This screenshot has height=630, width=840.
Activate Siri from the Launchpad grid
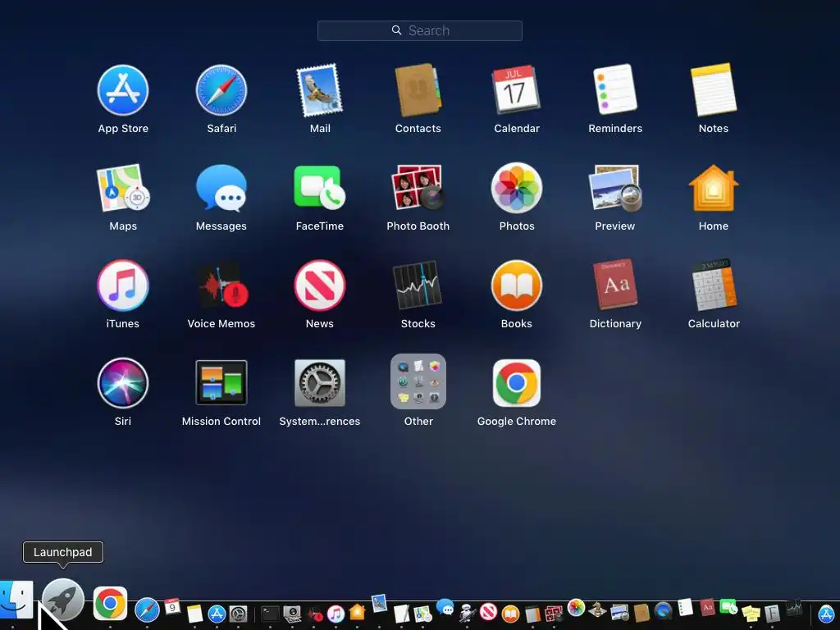[123, 383]
